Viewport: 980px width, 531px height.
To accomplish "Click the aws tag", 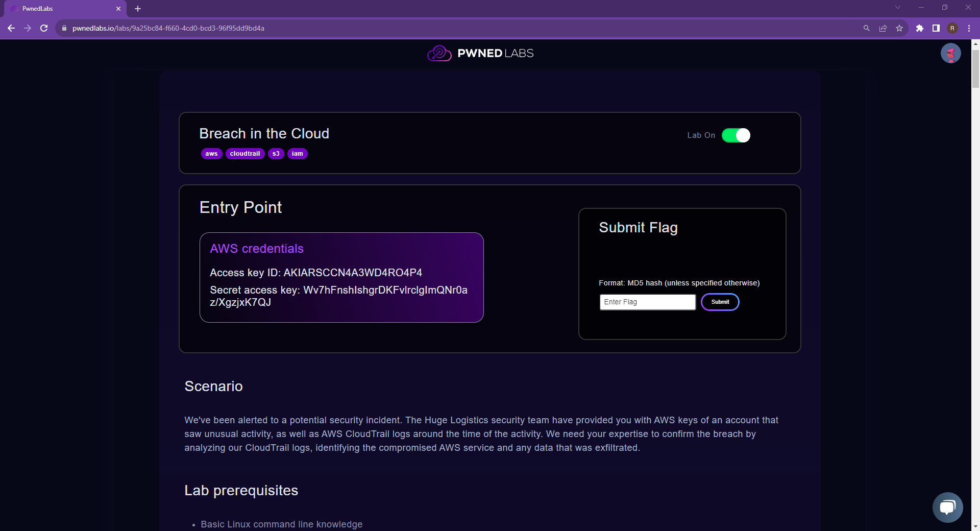I will (x=211, y=154).
